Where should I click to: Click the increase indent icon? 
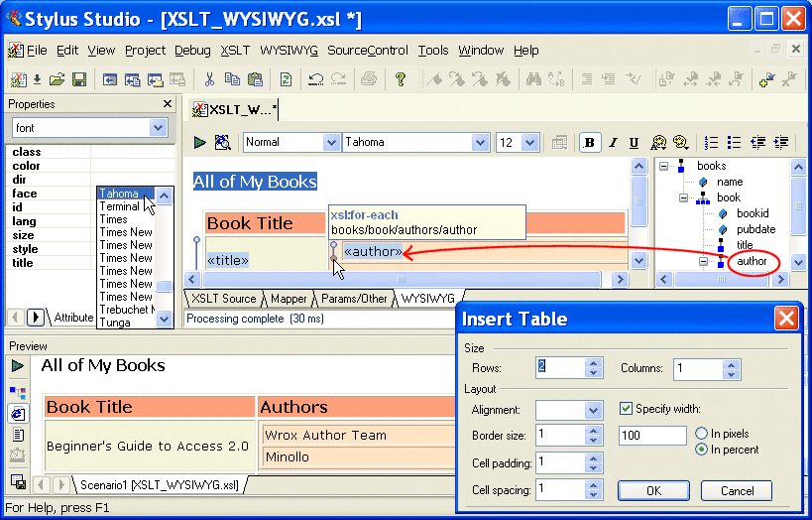point(780,142)
